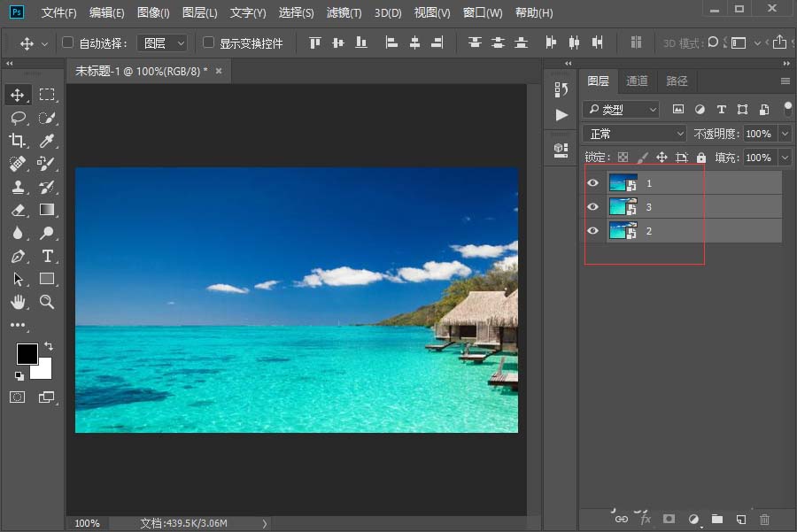This screenshot has width=797, height=532.
Task: Switch to the 路径 tab
Action: coord(677,81)
